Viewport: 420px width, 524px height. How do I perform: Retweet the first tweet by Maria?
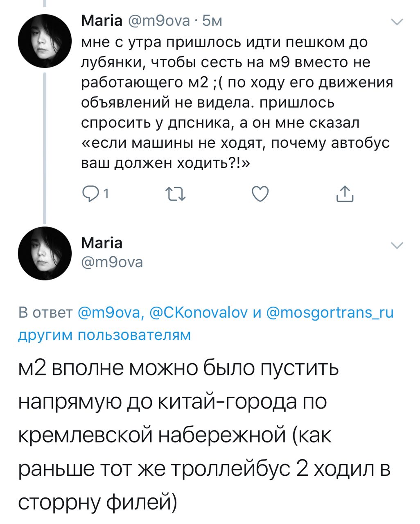175,194
